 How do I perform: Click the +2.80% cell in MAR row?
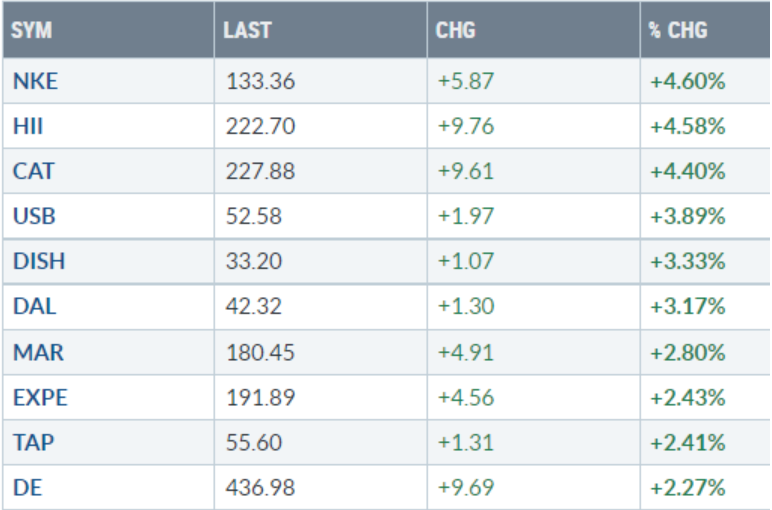(687, 353)
